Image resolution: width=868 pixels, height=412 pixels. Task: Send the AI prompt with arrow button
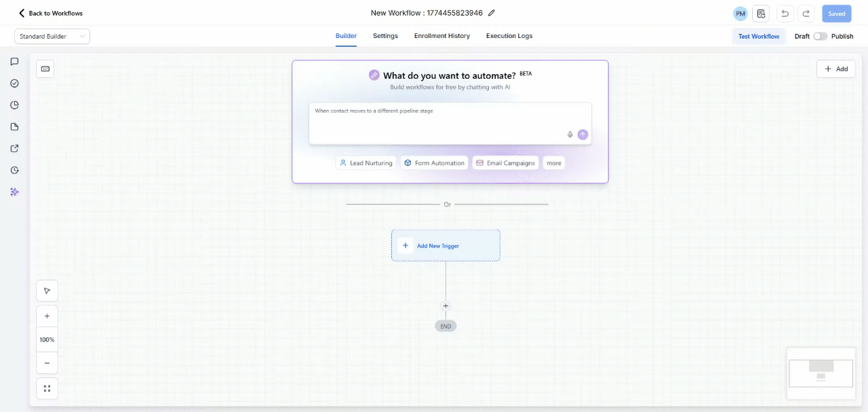pos(583,134)
